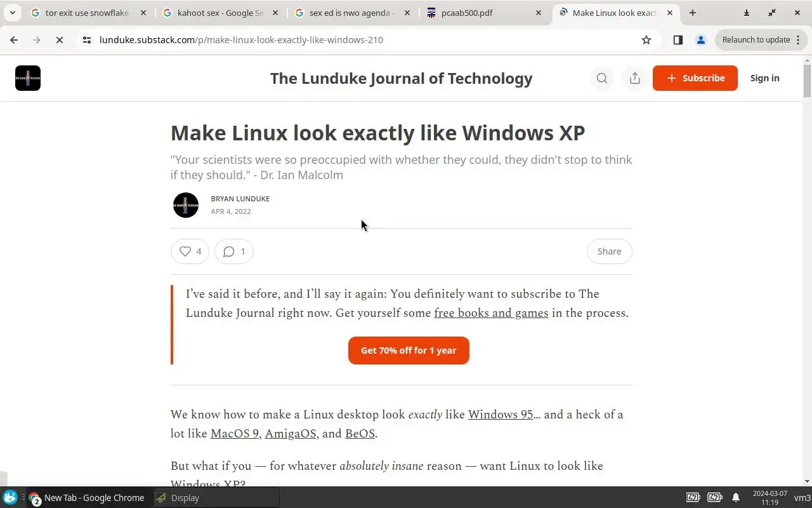Bookmark this page with the star icon

tap(646, 40)
